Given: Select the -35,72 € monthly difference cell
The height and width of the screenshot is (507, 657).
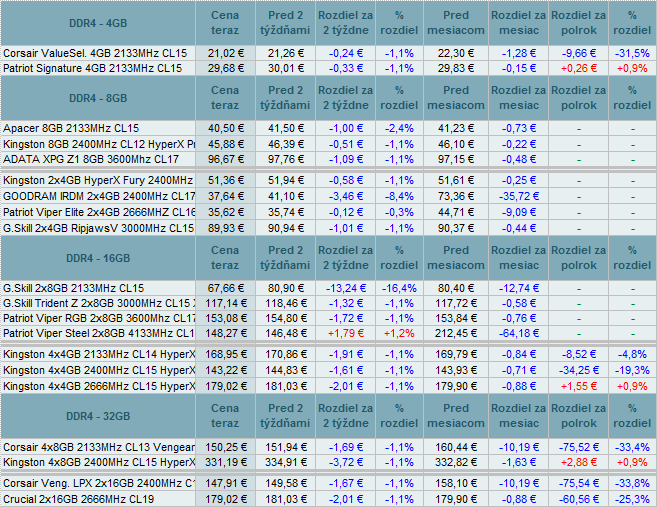Looking at the screenshot, I should coord(519,196).
